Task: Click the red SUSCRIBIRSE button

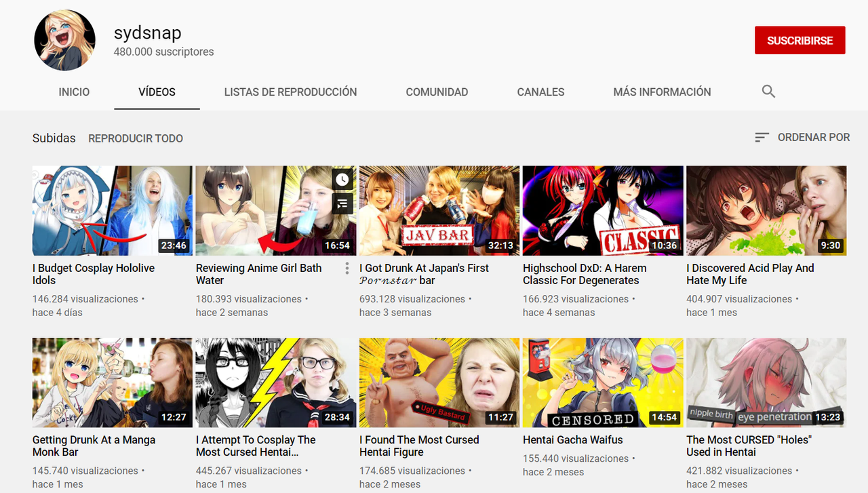Action: point(800,41)
